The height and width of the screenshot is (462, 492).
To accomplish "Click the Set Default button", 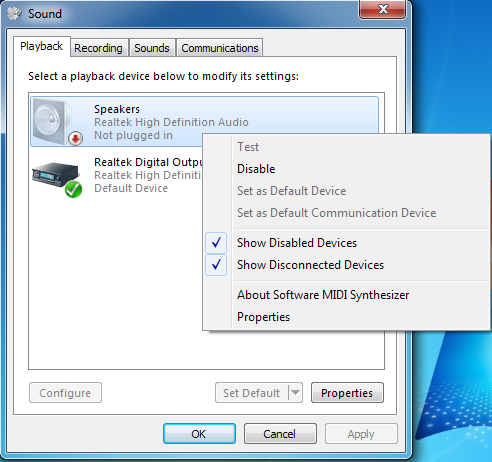I will tap(252, 393).
